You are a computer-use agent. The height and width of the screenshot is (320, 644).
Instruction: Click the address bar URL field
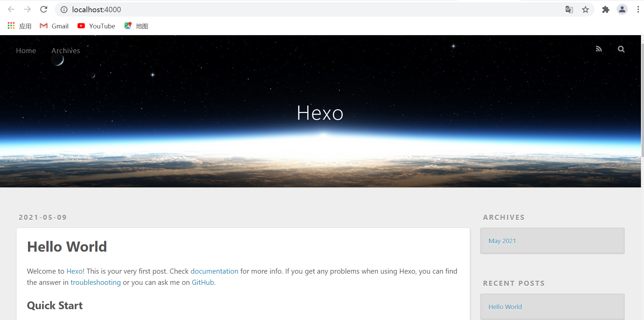(304, 9)
